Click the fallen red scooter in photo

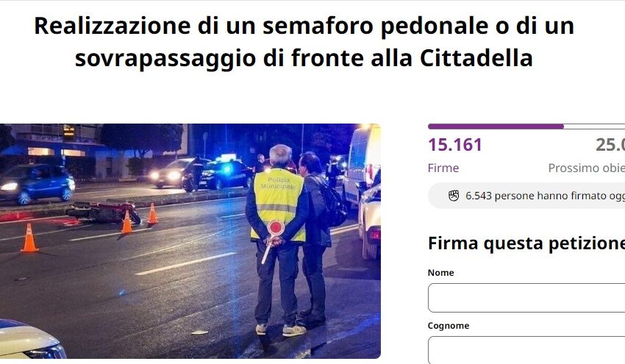104,213
